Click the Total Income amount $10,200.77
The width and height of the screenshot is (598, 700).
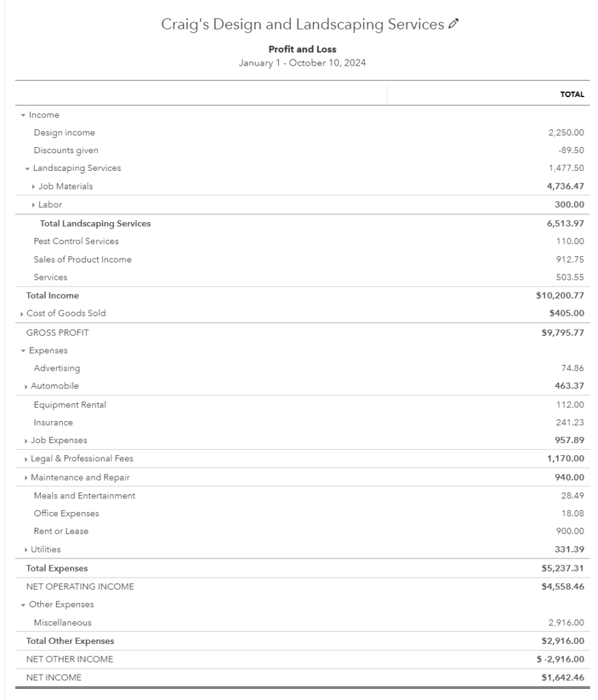pyautogui.click(x=560, y=295)
